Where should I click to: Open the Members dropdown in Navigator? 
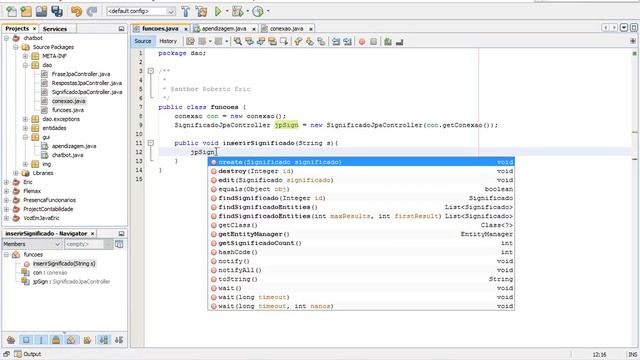point(32,244)
